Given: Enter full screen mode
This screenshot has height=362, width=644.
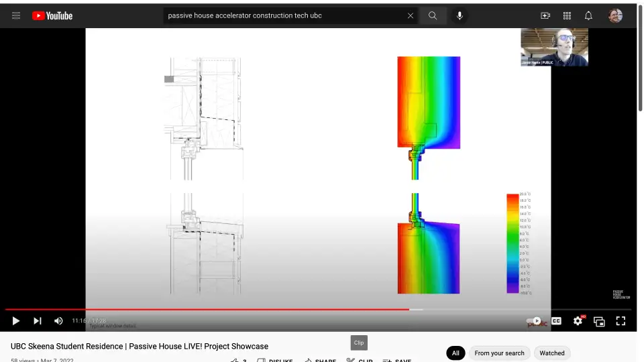Looking at the screenshot, I should [x=621, y=321].
